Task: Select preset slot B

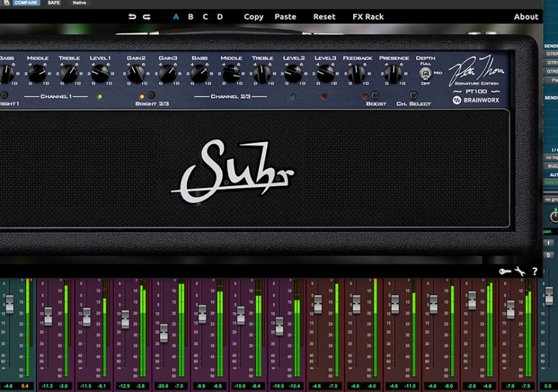Action: 191,16
